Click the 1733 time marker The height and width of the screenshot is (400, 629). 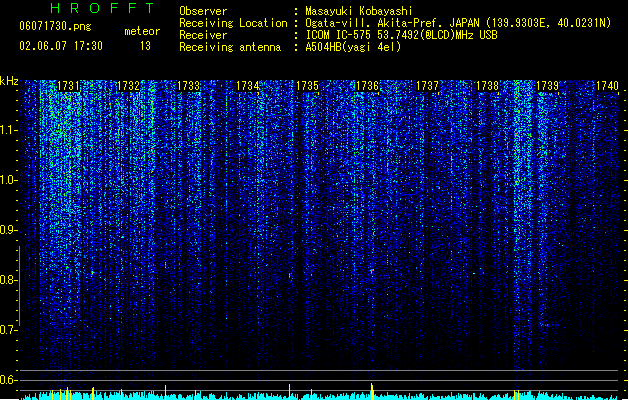[x=188, y=86]
